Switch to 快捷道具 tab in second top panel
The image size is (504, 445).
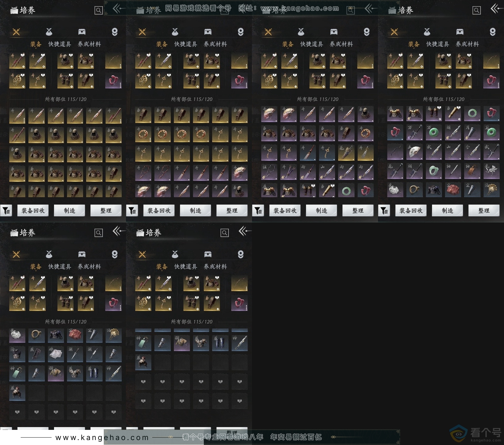point(186,44)
